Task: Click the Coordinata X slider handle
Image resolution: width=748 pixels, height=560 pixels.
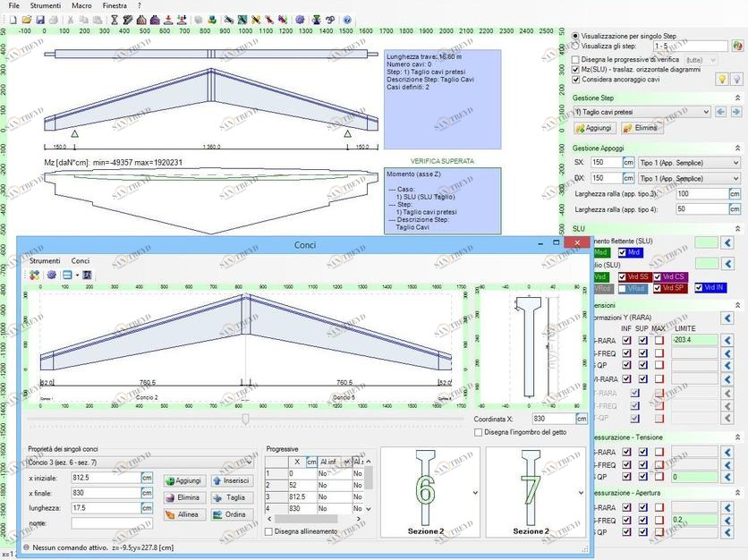Action: coord(246,418)
